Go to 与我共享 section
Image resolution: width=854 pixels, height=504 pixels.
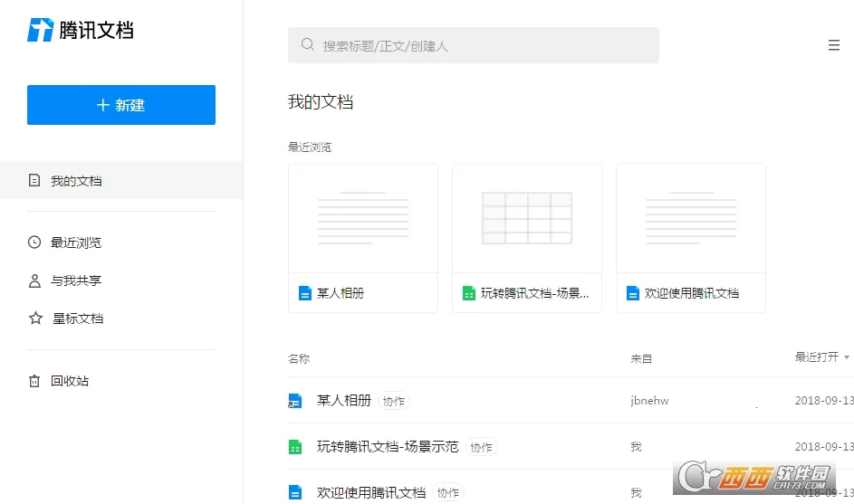(x=76, y=281)
